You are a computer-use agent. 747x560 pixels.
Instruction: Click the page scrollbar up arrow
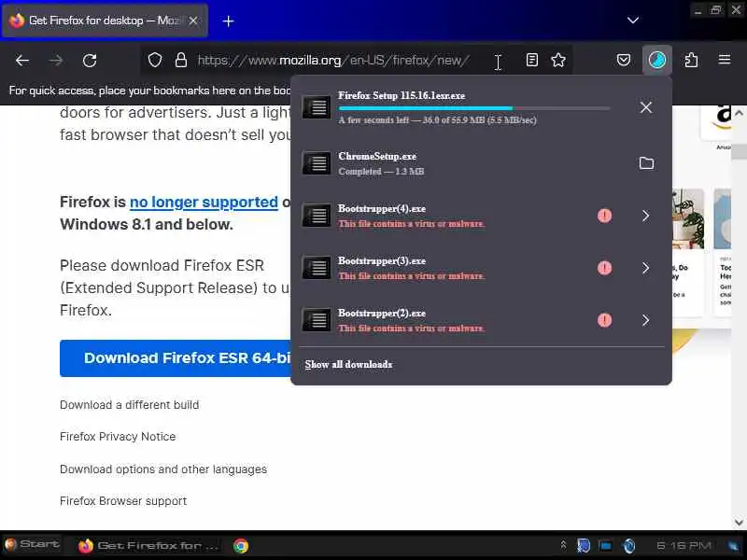pos(739,113)
